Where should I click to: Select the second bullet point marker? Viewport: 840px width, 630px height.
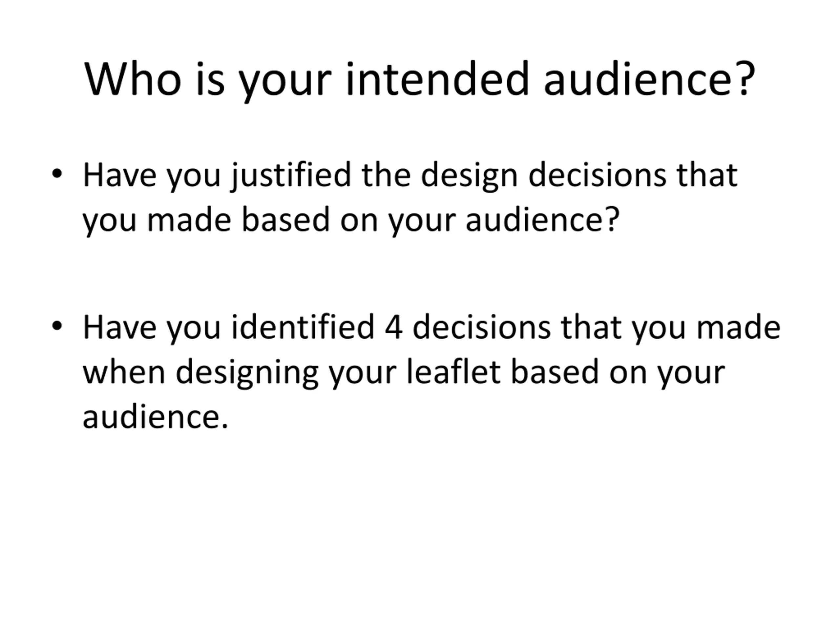pyautogui.click(x=56, y=326)
